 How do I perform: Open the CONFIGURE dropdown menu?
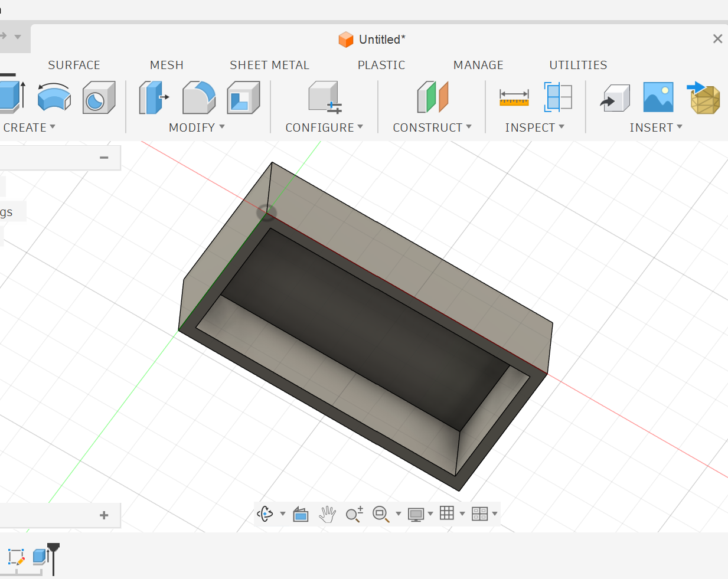[324, 127]
